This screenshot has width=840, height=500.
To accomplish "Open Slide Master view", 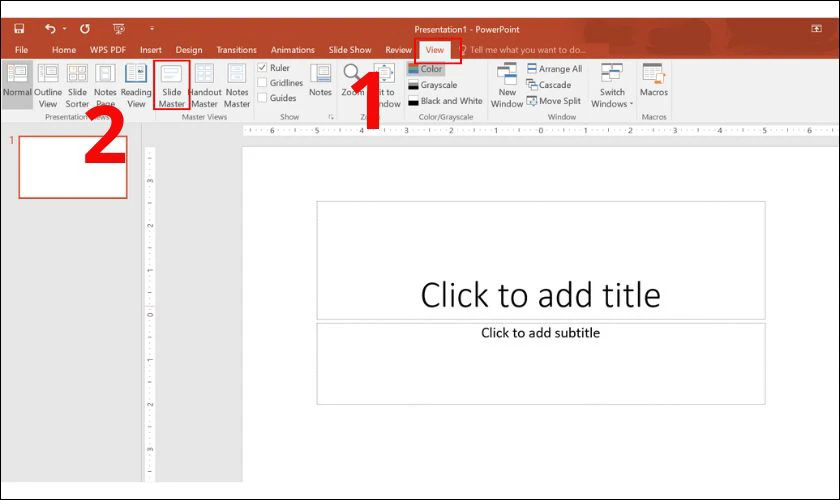I will (172, 84).
